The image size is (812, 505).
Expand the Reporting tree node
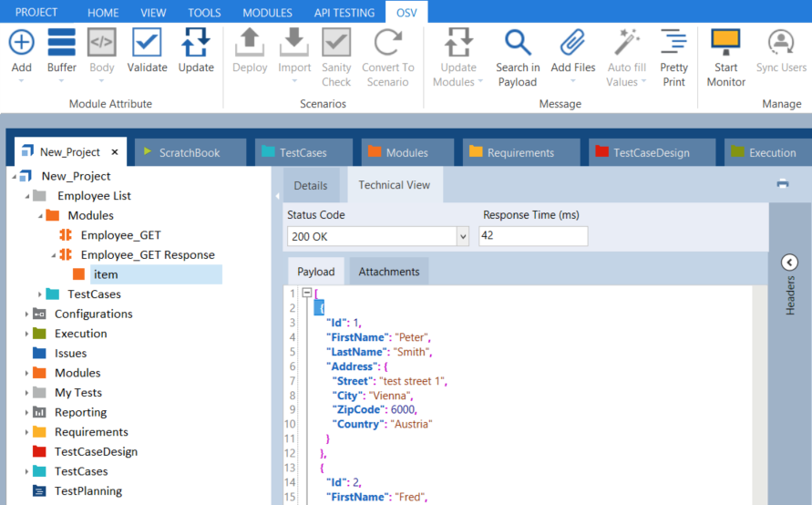tap(27, 413)
